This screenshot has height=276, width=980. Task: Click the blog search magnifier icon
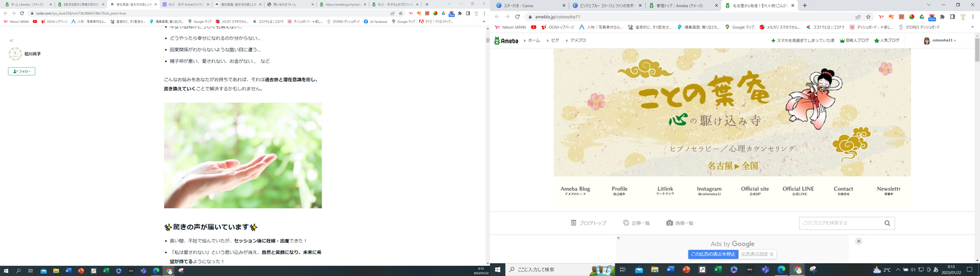coord(887,223)
